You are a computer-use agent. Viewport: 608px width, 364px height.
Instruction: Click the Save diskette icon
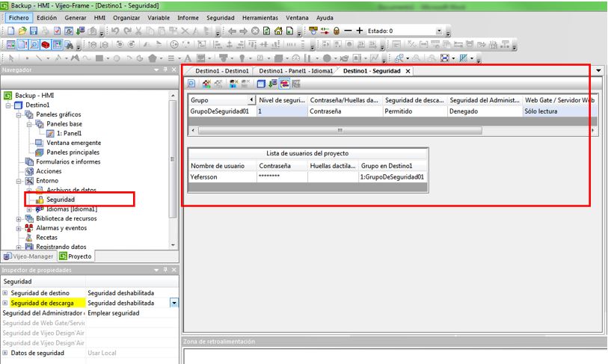pos(34,31)
